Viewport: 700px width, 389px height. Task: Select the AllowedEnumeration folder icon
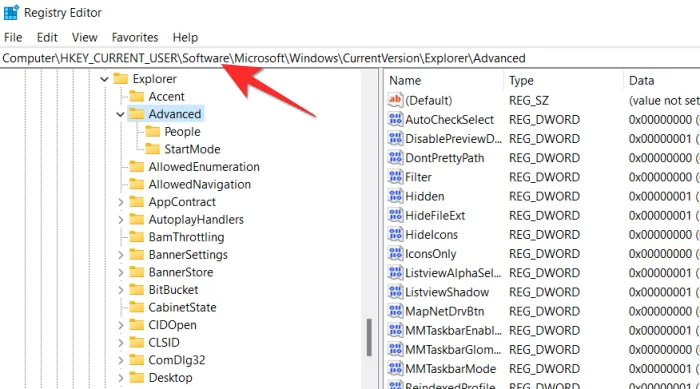tap(137, 167)
